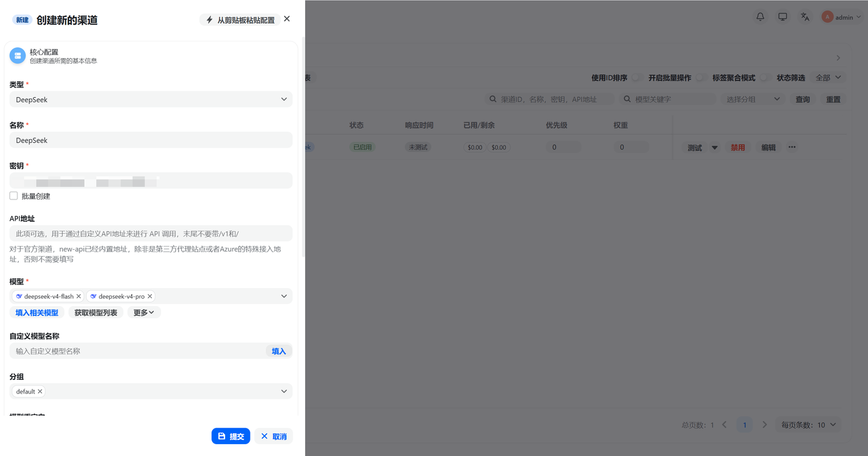The width and height of the screenshot is (868, 456).
Task: Open the 状态筛选 全部 dropdown
Action: tap(828, 78)
